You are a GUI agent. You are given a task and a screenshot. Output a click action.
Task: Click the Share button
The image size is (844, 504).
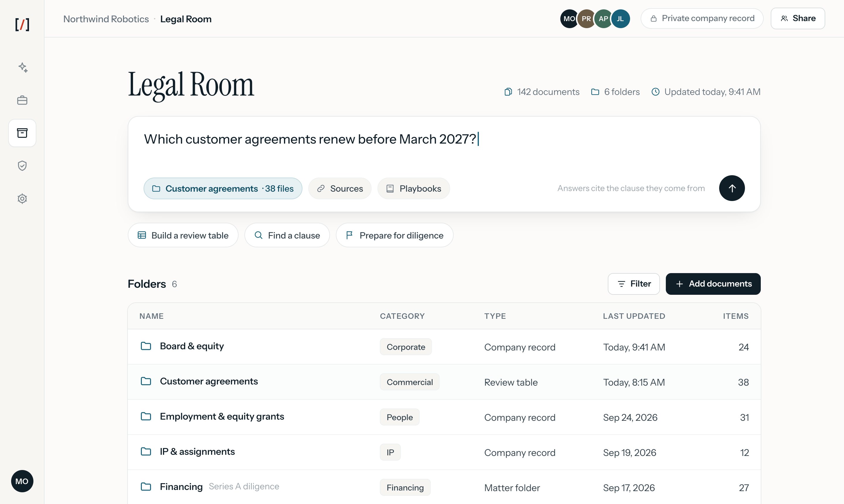798,18
